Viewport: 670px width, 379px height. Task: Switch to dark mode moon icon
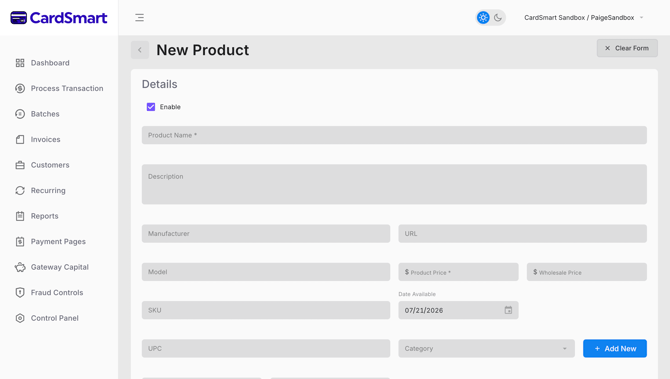pos(498,18)
